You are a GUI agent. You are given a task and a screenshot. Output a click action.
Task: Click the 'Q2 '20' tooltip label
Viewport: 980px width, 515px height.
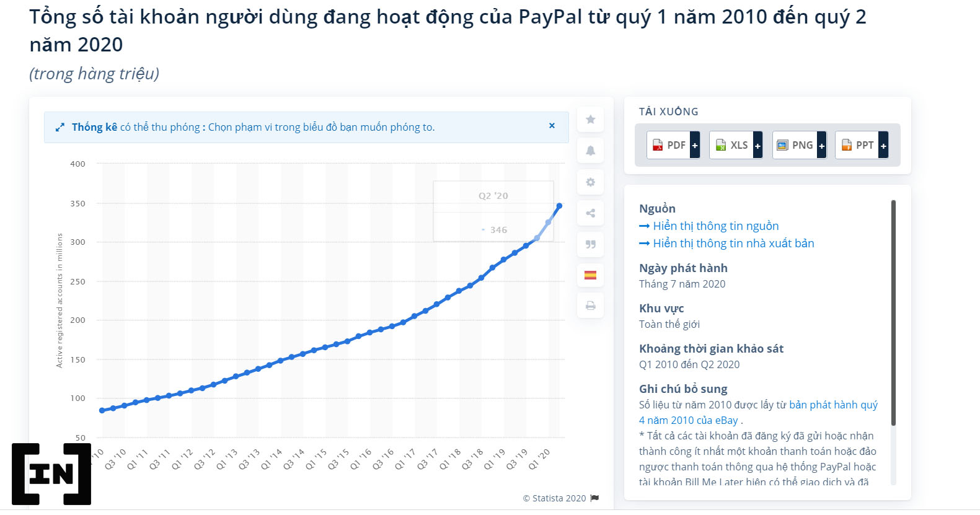pyautogui.click(x=493, y=196)
